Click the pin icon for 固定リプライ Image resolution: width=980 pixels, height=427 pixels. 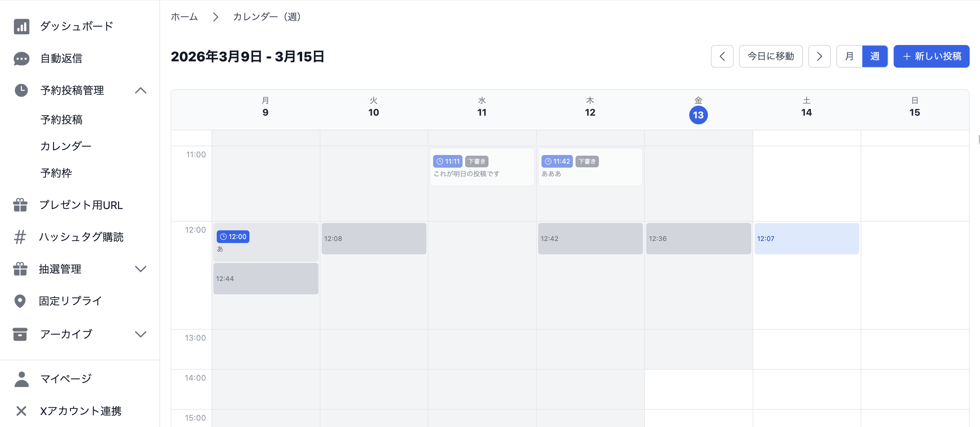[20, 301]
